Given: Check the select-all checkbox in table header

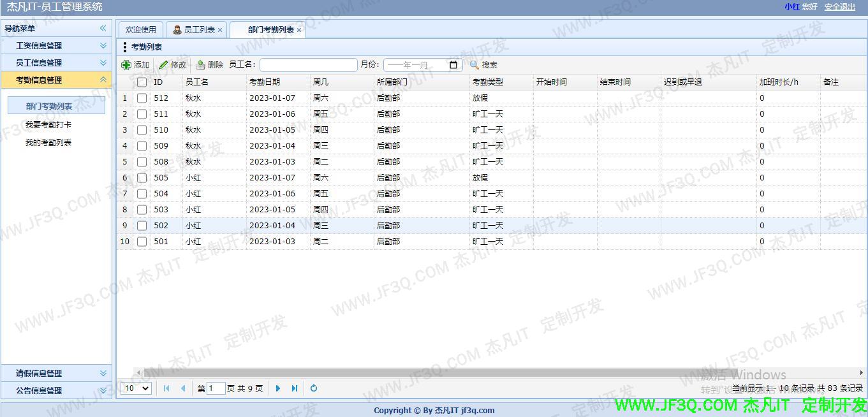Looking at the screenshot, I should pyautogui.click(x=142, y=82).
